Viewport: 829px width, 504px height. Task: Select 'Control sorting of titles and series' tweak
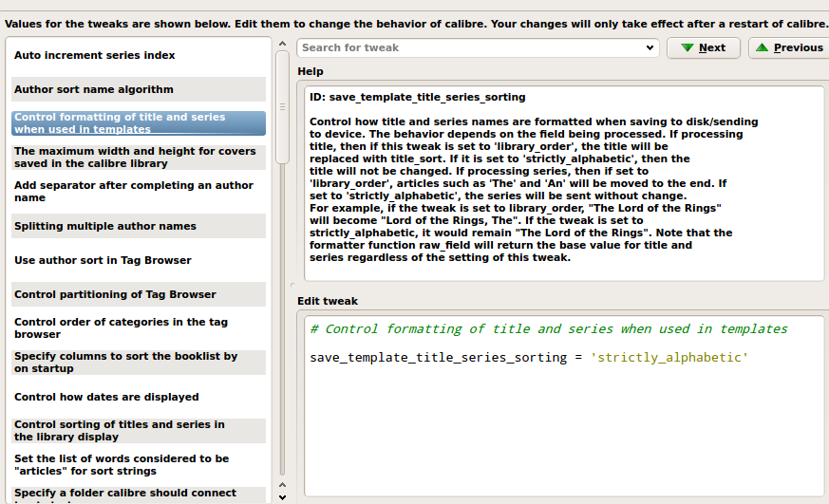pos(139,431)
